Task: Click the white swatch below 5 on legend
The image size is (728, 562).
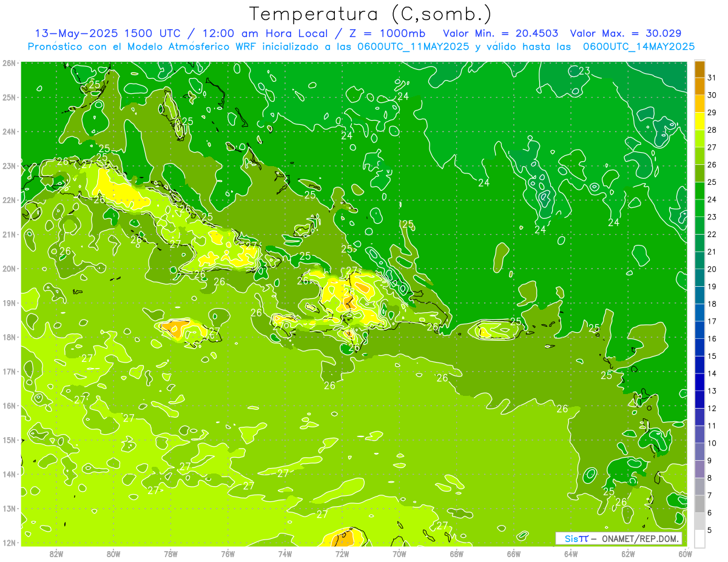Action: click(699, 538)
